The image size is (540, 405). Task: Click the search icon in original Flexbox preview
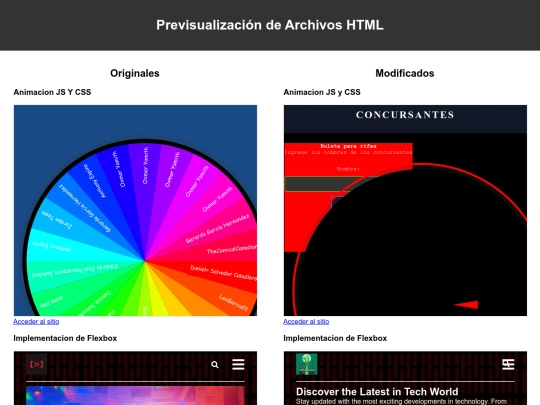point(215,365)
